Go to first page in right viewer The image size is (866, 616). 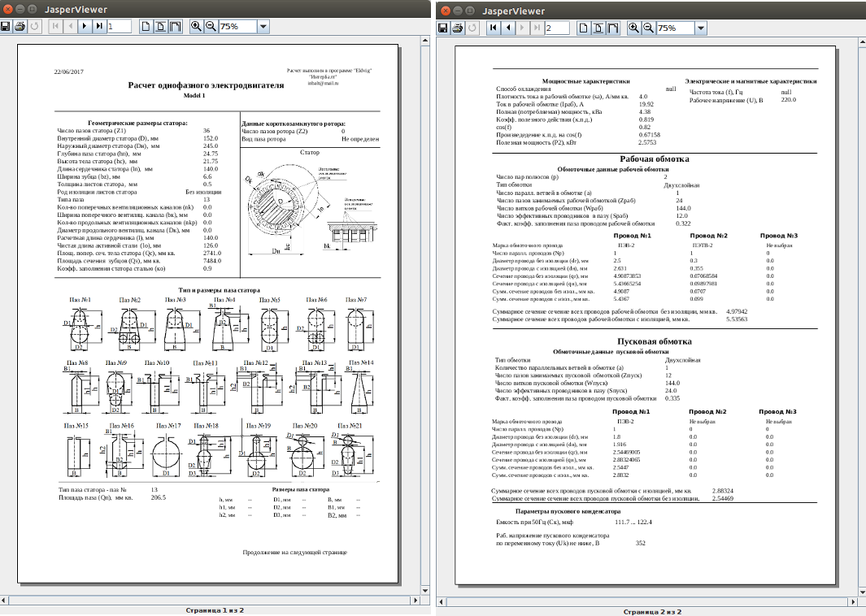493,28
